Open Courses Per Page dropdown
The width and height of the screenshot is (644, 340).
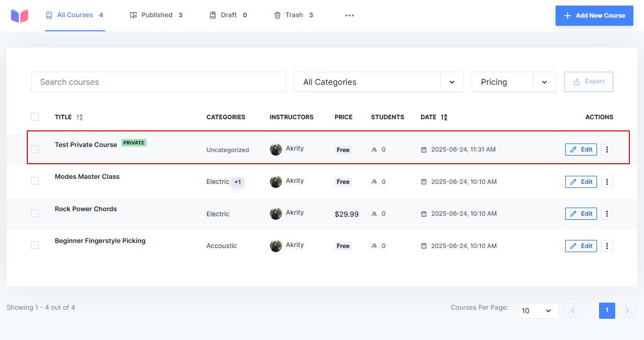click(x=539, y=311)
